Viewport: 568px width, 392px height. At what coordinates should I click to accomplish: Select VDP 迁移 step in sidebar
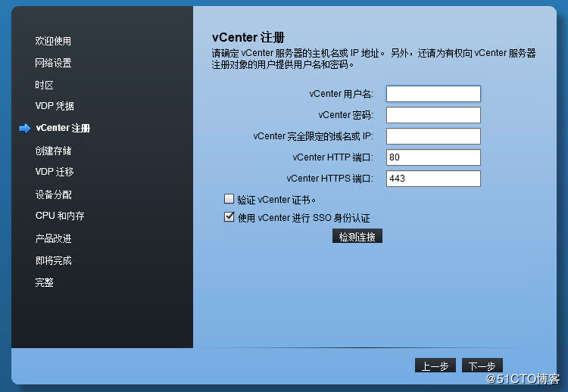(55, 172)
